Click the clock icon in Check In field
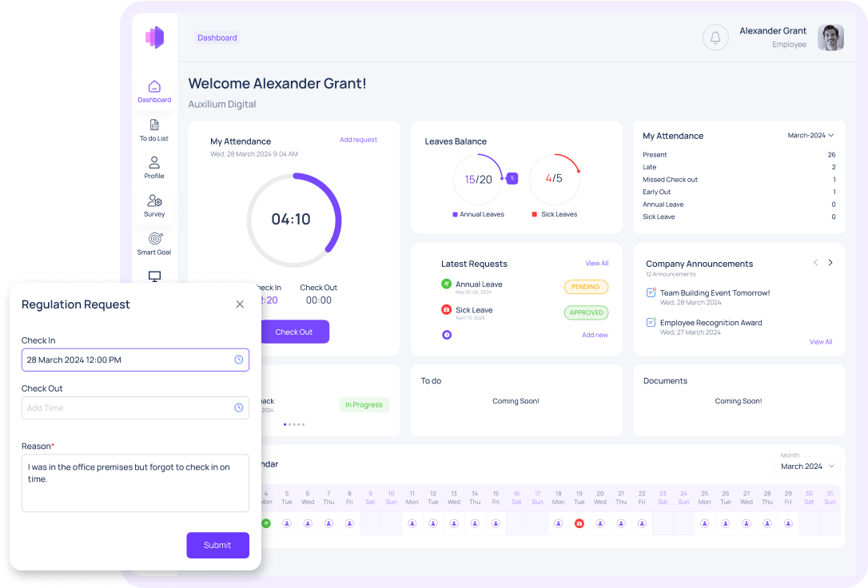 coord(238,360)
